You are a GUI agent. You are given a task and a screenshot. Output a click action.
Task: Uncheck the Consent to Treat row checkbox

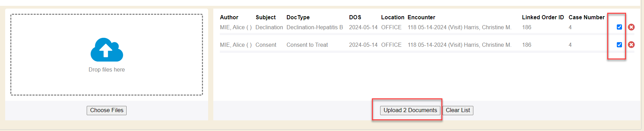619,45
